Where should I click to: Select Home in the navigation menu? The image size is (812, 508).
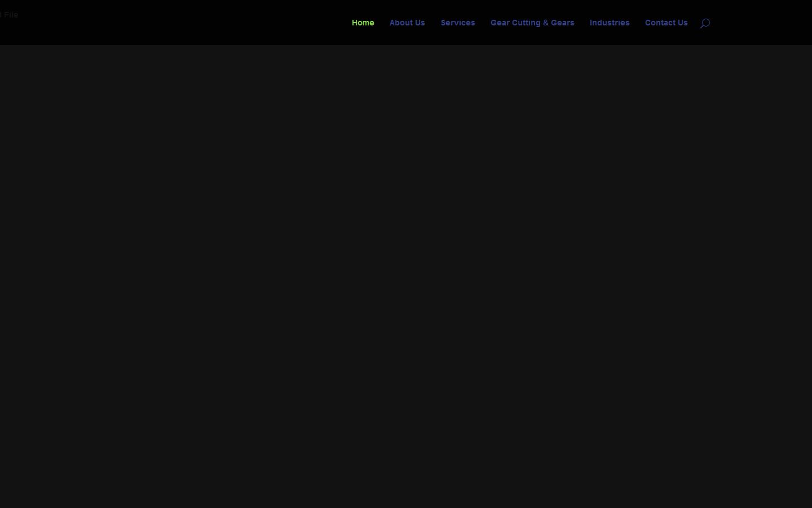[363, 23]
